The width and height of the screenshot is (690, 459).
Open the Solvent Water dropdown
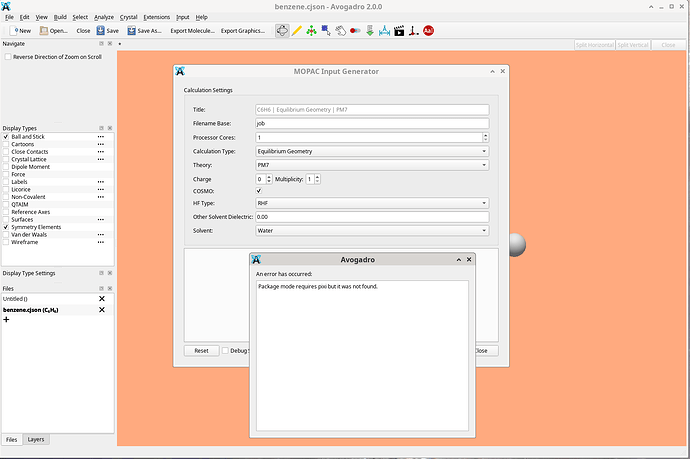[x=372, y=231]
